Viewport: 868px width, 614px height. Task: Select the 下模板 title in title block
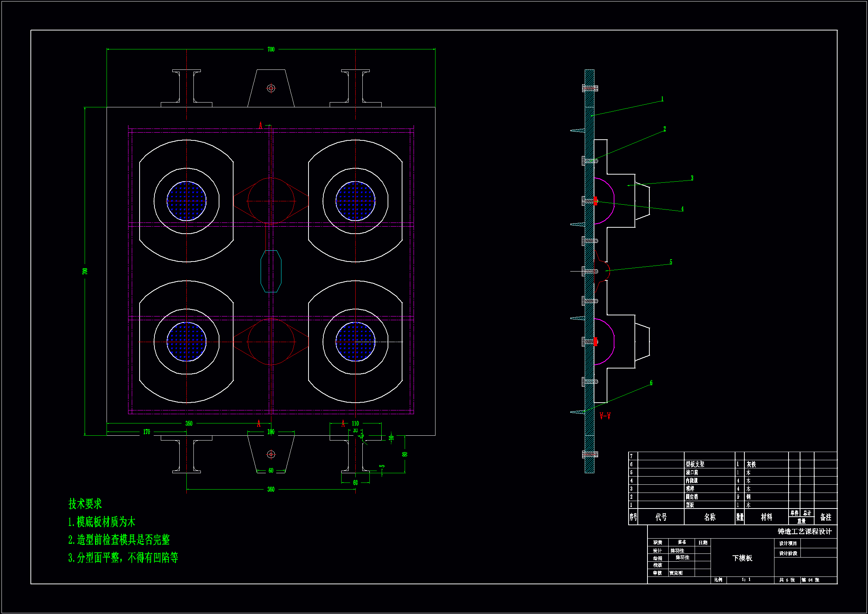click(x=742, y=558)
